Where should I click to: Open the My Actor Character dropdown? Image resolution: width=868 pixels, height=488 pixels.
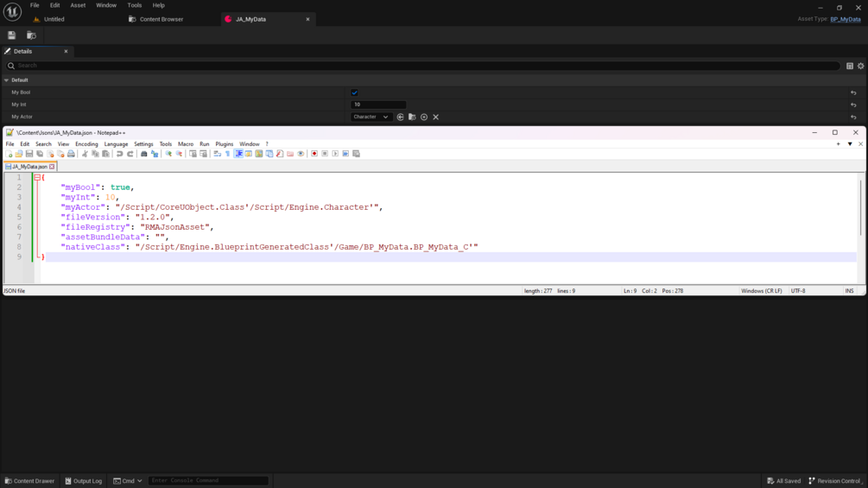[371, 117]
